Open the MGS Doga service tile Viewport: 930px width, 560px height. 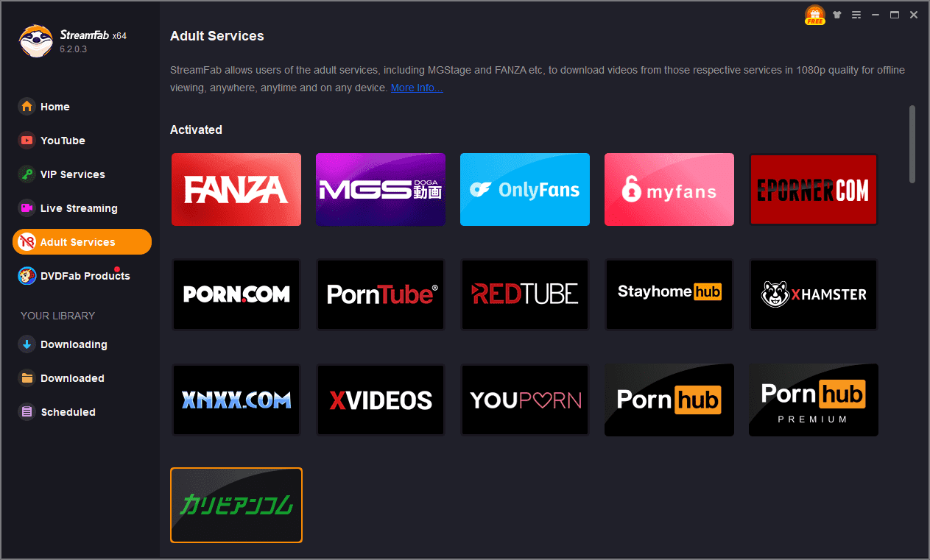[381, 189]
